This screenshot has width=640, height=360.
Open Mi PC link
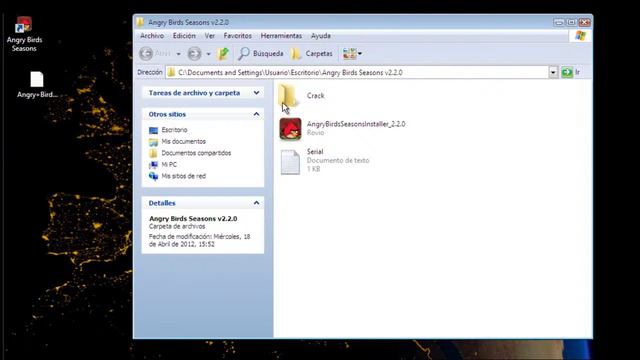coord(169,164)
